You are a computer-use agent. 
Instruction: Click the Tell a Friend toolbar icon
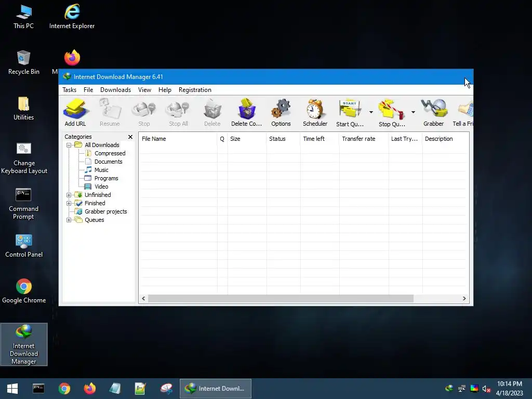[463, 112]
